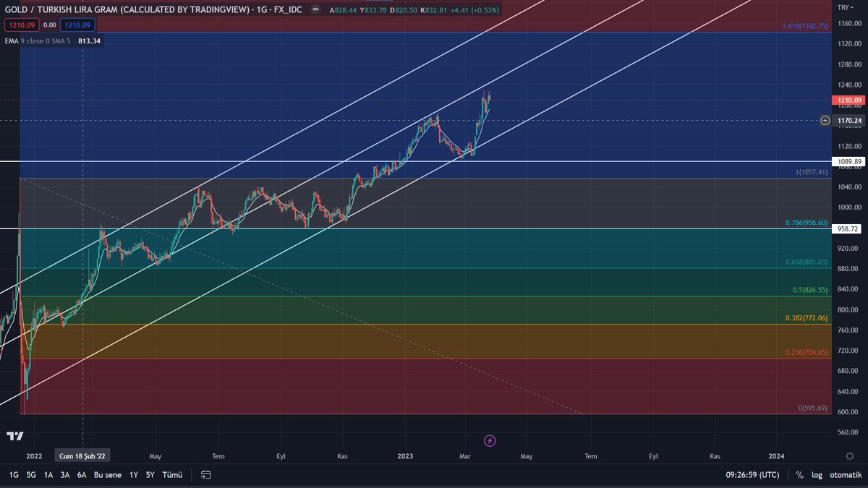Click the K832.81 close value
The width and height of the screenshot is (868, 488).
[433, 10]
